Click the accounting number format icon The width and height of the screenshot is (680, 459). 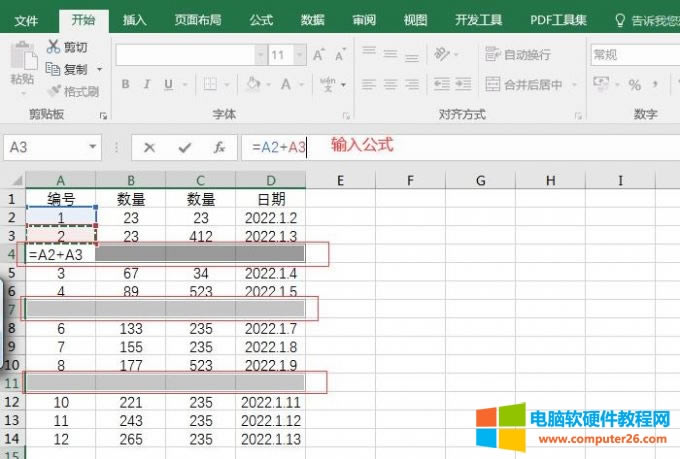[x=601, y=84]
